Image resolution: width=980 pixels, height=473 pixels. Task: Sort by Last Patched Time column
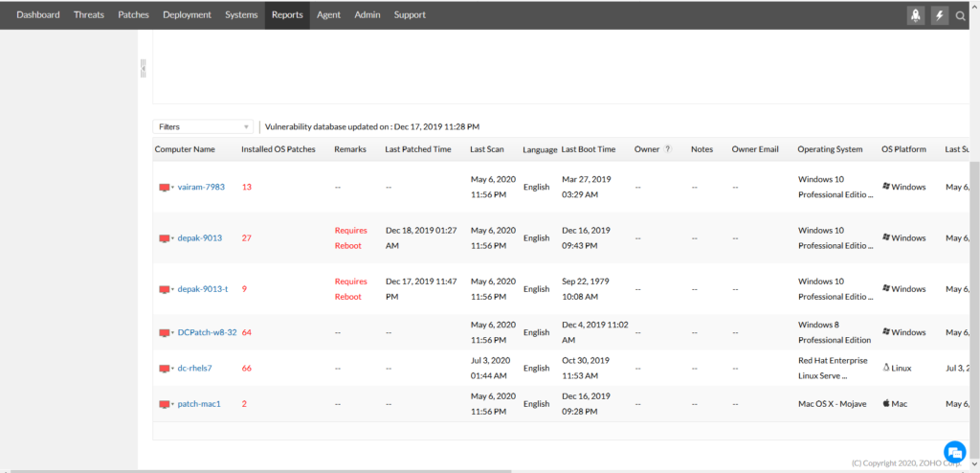pyautogui.click(x=417, y=149)
